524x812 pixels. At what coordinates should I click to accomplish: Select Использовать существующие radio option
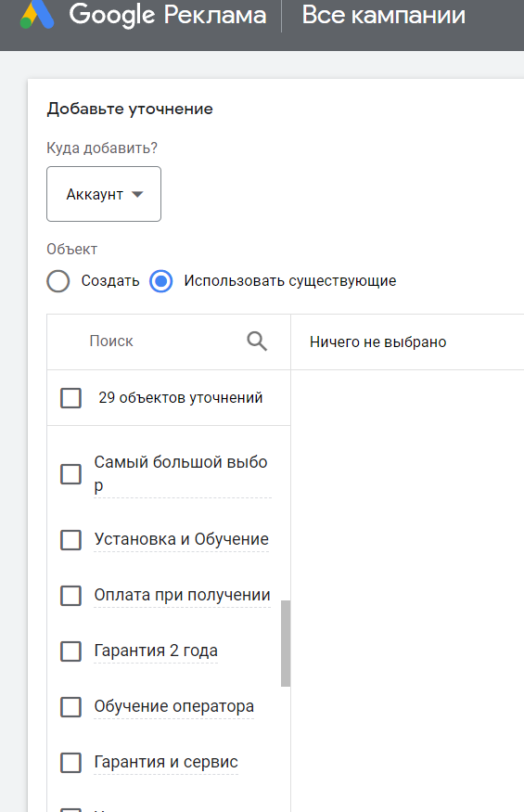coord(161,281)
